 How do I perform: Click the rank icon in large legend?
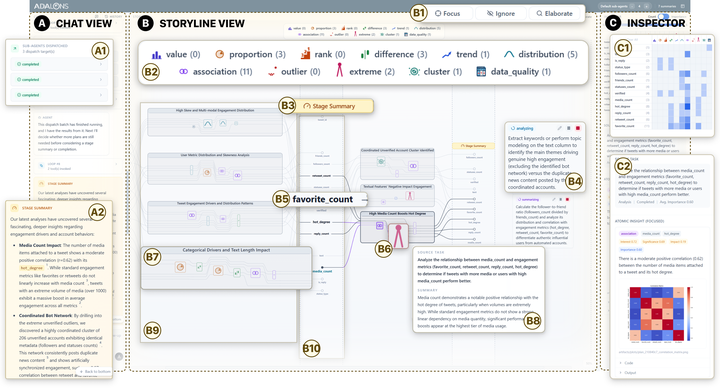coord(305,54)
